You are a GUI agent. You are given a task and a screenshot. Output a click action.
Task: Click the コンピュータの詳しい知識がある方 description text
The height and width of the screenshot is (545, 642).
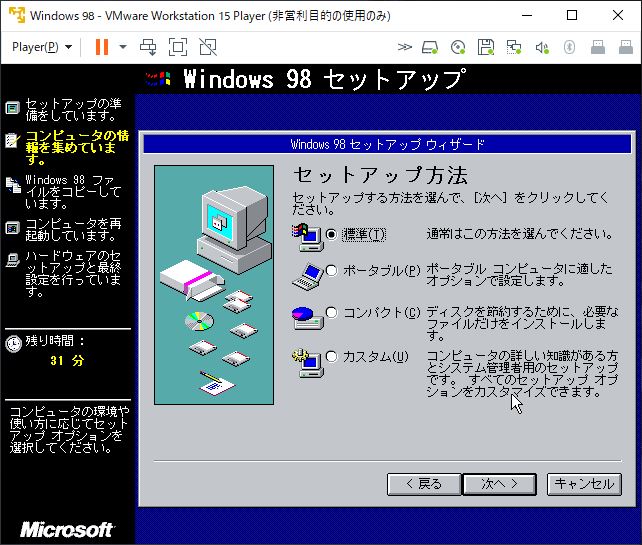522,373
